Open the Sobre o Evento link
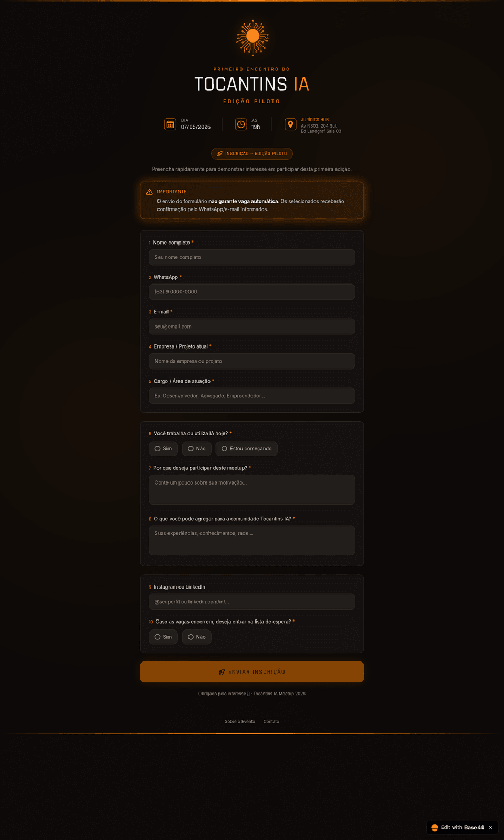The height and width of the screenshot is (840, 504). pyautogui.click(x=240, y=722)
